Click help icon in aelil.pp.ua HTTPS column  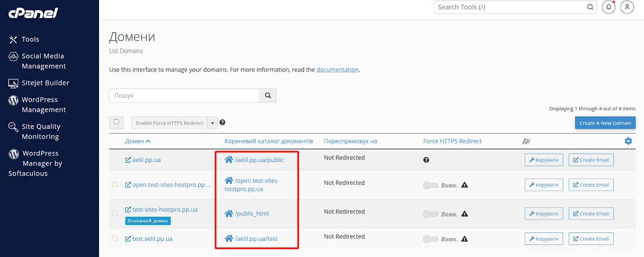click(x=426, y=160)
